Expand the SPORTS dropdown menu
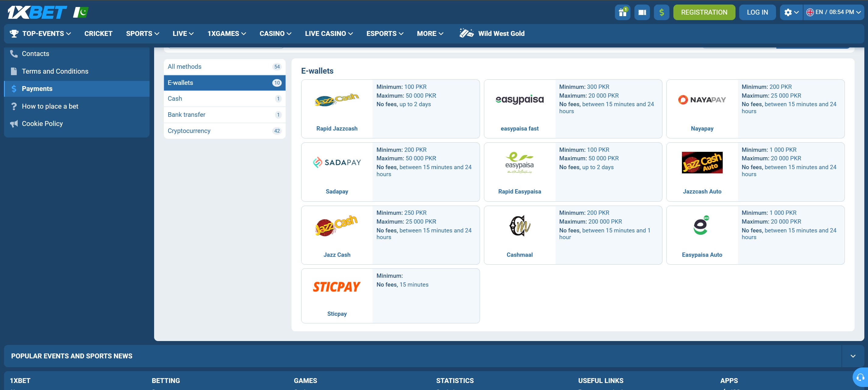The width and height of the screenshot is (868, 390). pyautogui.click(x=142, y=33)
